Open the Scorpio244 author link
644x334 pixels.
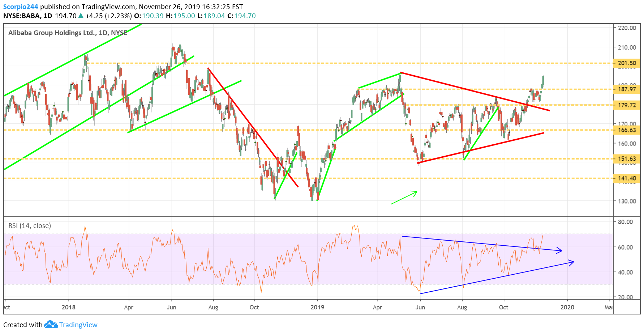(x=21, y=7)
